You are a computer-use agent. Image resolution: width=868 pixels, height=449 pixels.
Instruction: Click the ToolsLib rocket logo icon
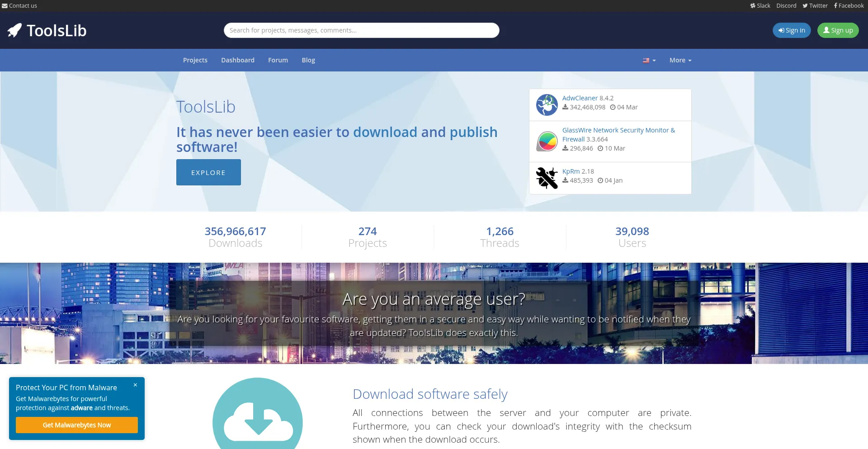point(14,30)
